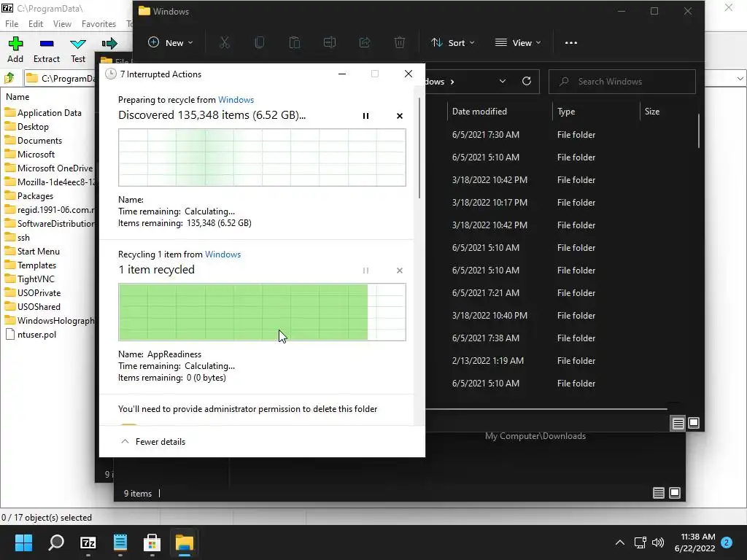Collapse the dialog with Fewer details
Image resolution: width=747 pixels, height=560 pixels.
tap(153, 441)
